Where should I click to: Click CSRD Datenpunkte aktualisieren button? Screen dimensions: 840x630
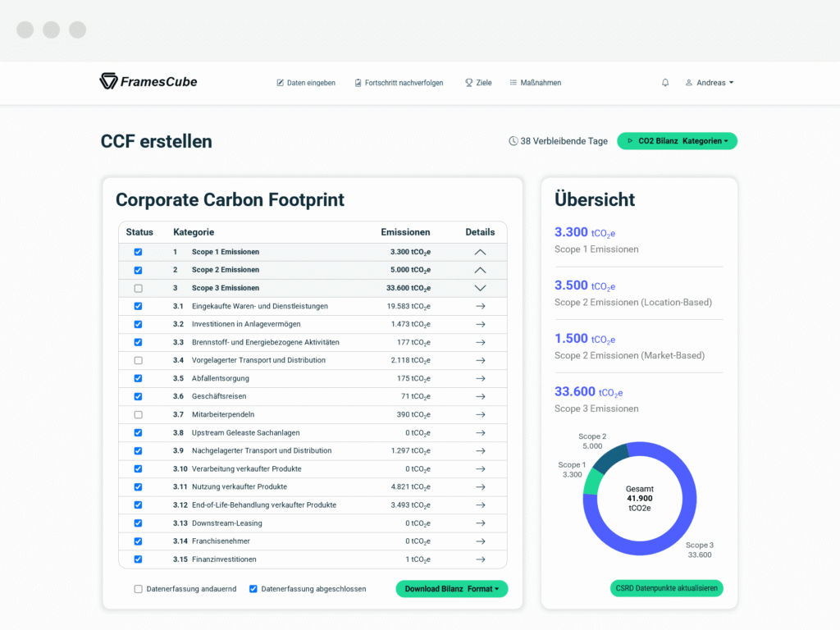click(x=666, y=588)
